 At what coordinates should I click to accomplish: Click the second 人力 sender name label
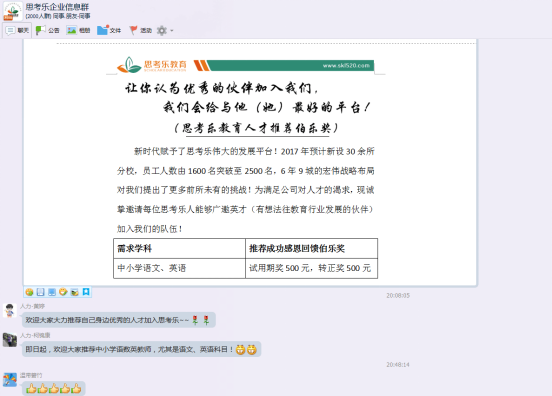point(35,335)
